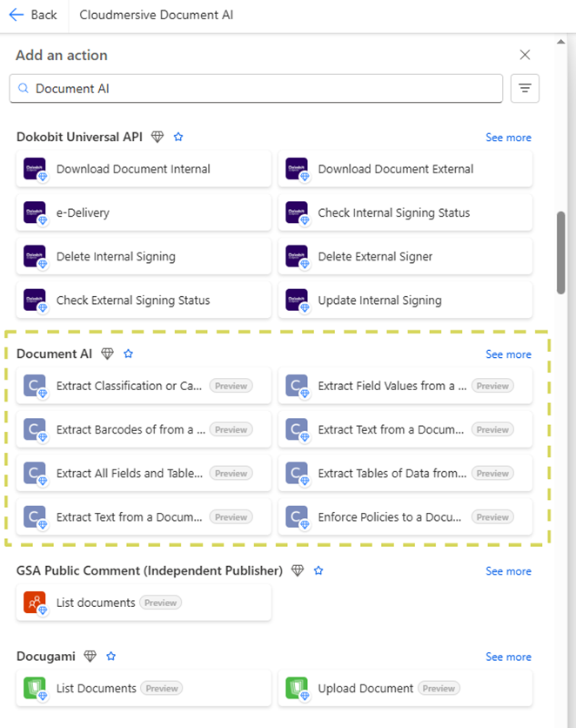Click Dokobit icon on Delete External Signer
Image resolution: width=576 pixels, height=728 pixels.
point(297,256)
